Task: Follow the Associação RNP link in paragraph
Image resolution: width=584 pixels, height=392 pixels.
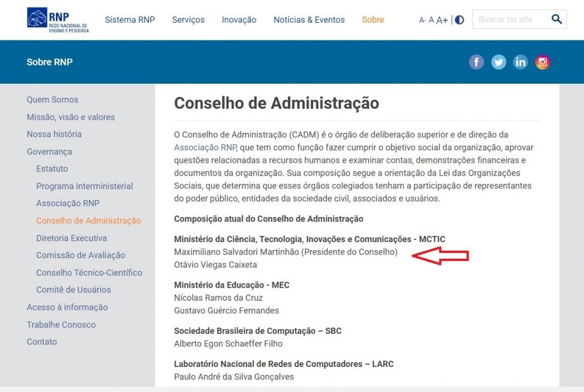Action: (x=205, y=147)
